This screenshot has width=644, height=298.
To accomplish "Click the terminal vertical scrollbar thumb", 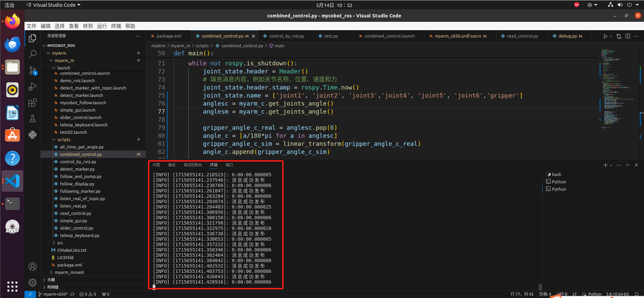I will 540,287.
